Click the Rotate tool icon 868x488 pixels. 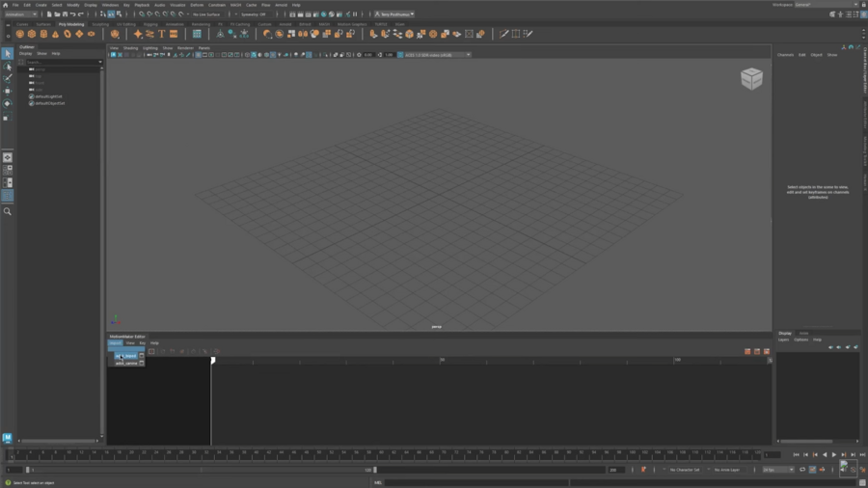click(x=8, y=104)
